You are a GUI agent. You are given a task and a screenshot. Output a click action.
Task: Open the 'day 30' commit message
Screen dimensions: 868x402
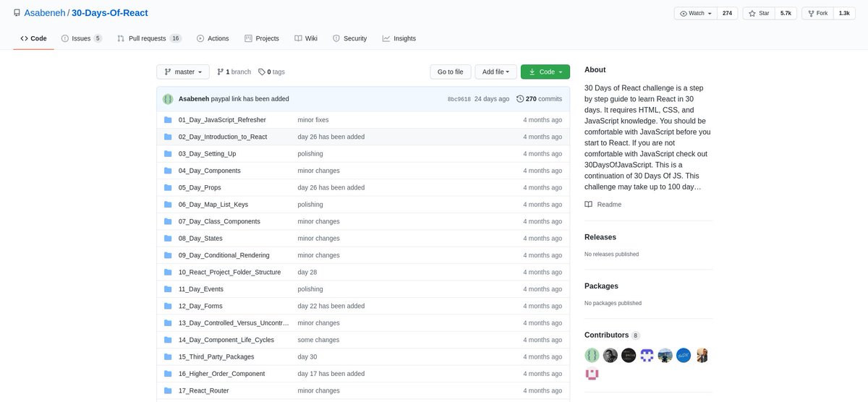click(307, 357)
